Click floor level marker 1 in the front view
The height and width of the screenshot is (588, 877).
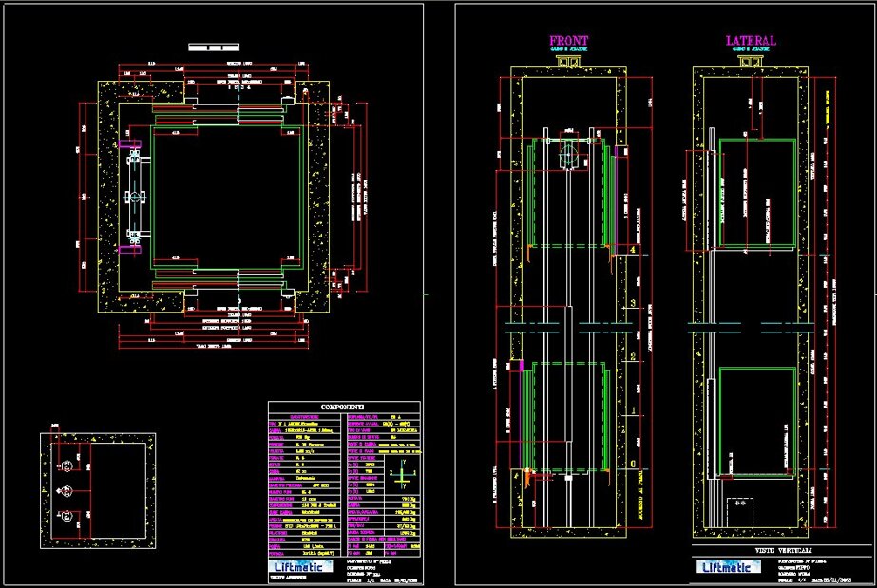[x=633, y=410]
